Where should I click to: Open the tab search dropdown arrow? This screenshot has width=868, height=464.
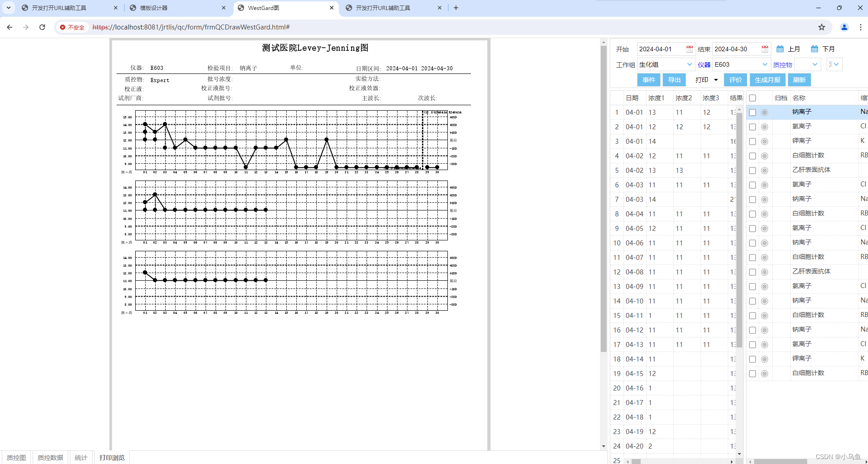(9, 8)
